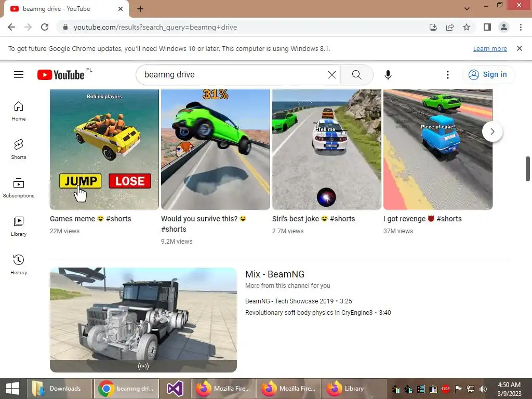Click More from this channel for you text
This screenshot has width=532, height=399.
tap(288, 286)
